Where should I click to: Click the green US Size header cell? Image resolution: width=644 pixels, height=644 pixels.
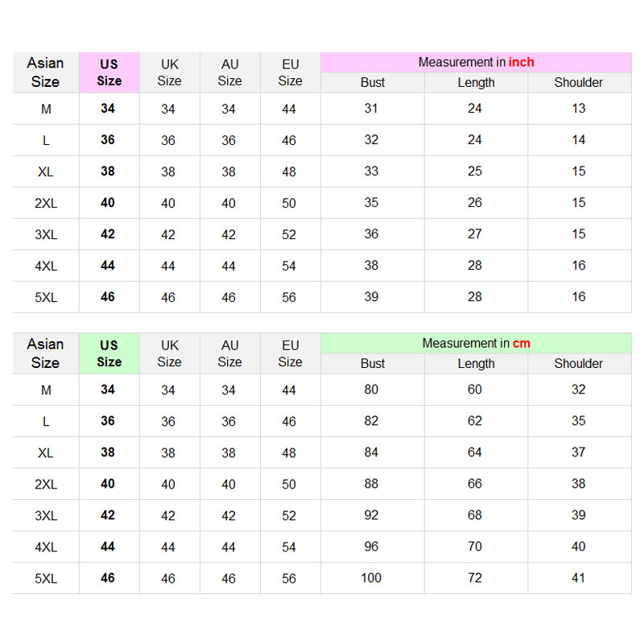[x=109, y=353]
